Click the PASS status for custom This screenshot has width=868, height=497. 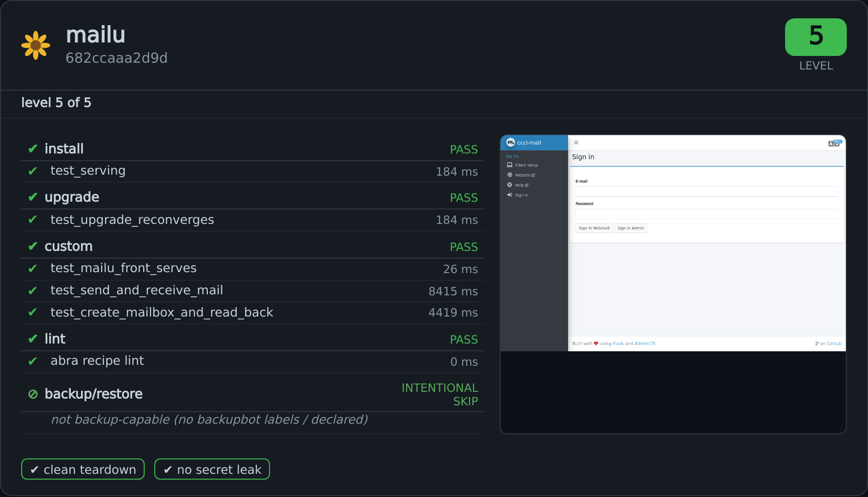pyautogui.click(x=464, y=247)
